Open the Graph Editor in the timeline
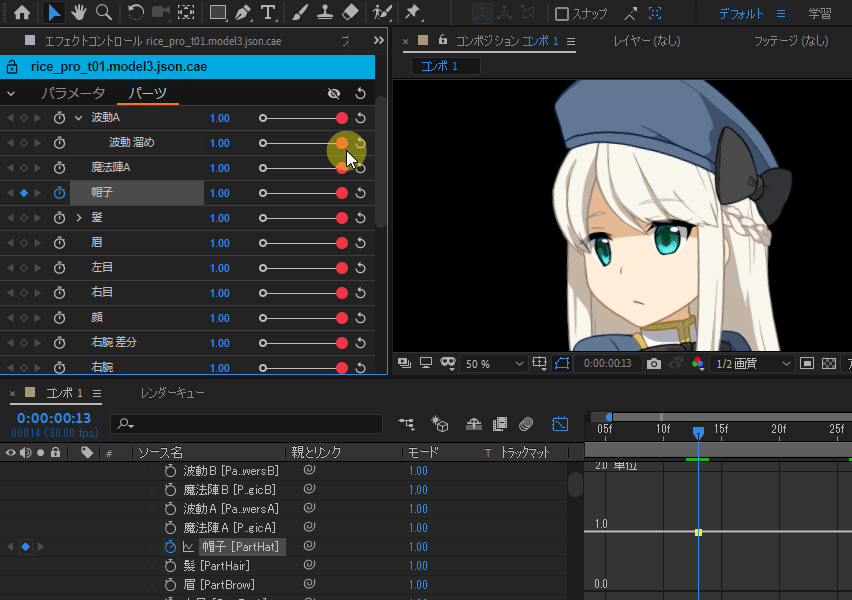Screen dimensions: 852x600 560,424
